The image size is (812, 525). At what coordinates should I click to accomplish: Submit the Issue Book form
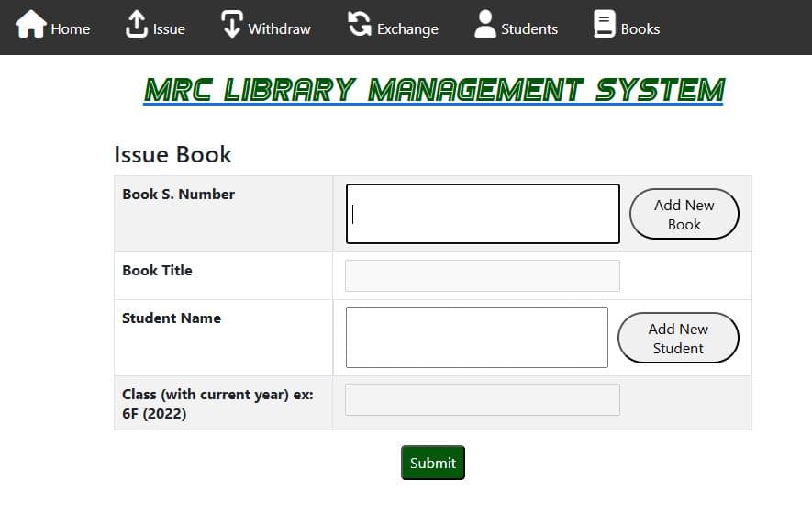coord(433,463)
